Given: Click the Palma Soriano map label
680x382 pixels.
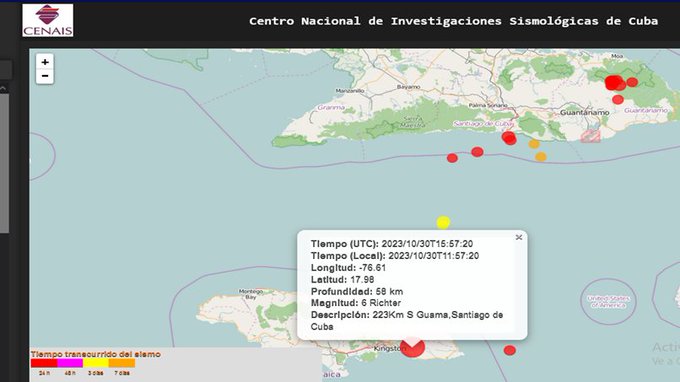Looking at the screenshot, I should (x=488, y=105).
